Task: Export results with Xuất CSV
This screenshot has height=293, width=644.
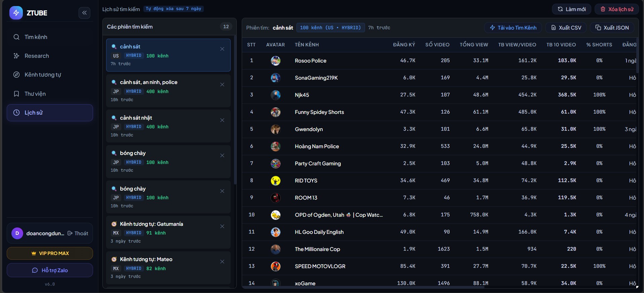Action: [x=566, y=28]
